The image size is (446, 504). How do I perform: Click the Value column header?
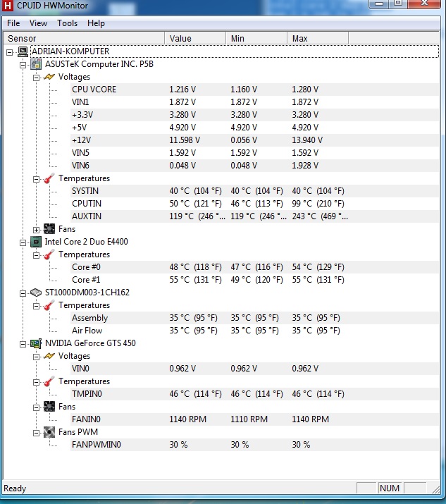point(195,38)
